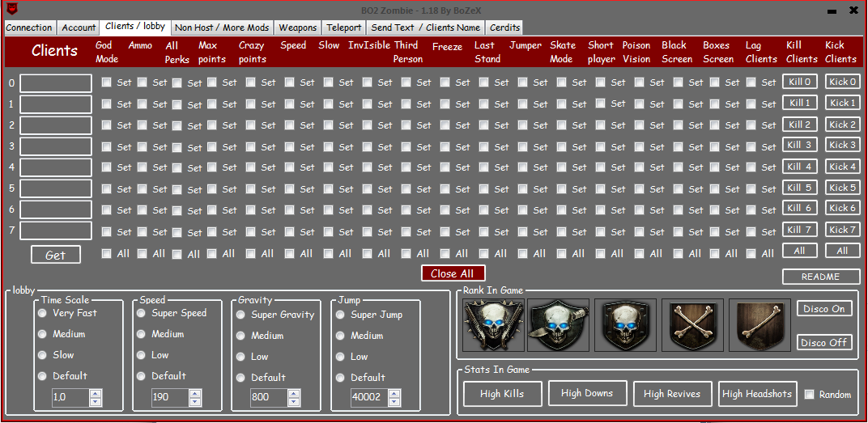Image resolution: width=868 pixels, height=423 pixels.
Task: Click the Gravity value field showing 800
Action: click(269, 398)
